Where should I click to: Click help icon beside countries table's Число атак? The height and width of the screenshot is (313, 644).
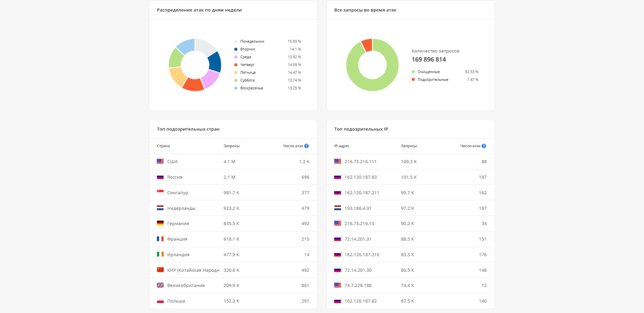point(306,146)
